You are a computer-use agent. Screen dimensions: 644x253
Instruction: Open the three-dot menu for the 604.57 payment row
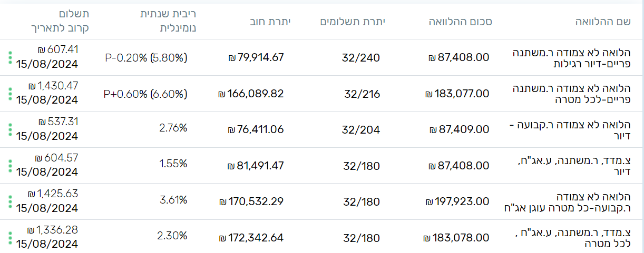[9, 166]
